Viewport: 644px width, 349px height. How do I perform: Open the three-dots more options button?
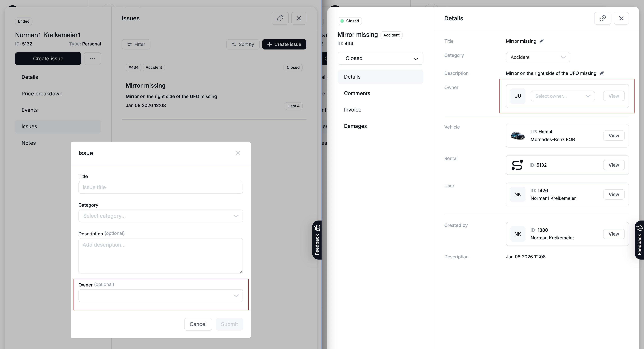click(92, 58)
